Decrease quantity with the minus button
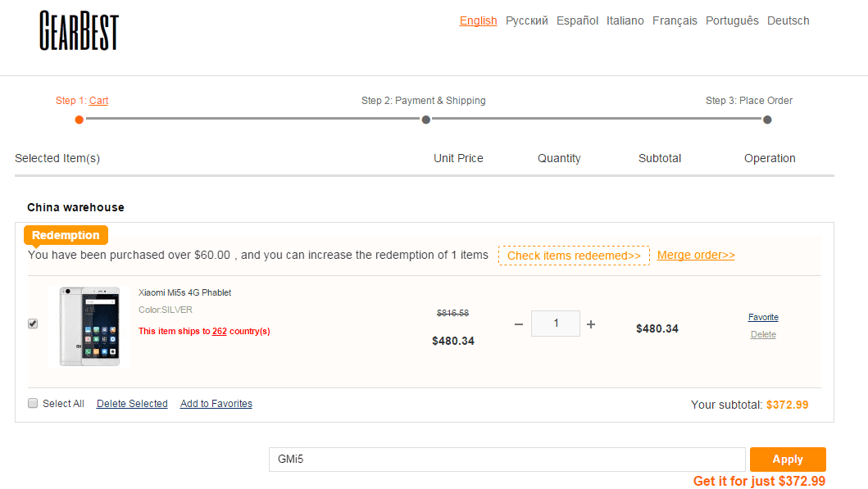This screenshot has height=489, width=868. coord(518,324)
